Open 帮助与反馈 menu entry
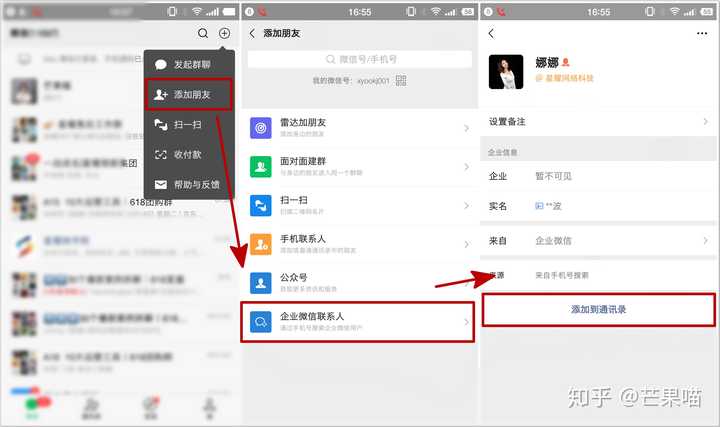This screenshot has height=427, width=720. (x=189, y=185)
